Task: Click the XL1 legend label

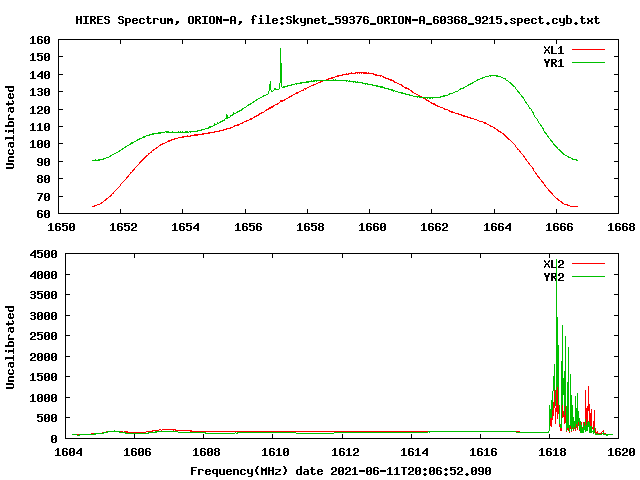Action: [553, 50]
